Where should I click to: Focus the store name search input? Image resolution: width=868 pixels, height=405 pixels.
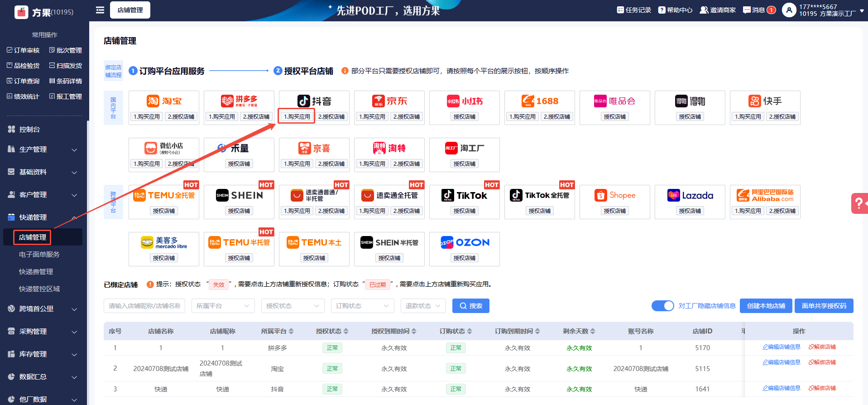(144, 306)
